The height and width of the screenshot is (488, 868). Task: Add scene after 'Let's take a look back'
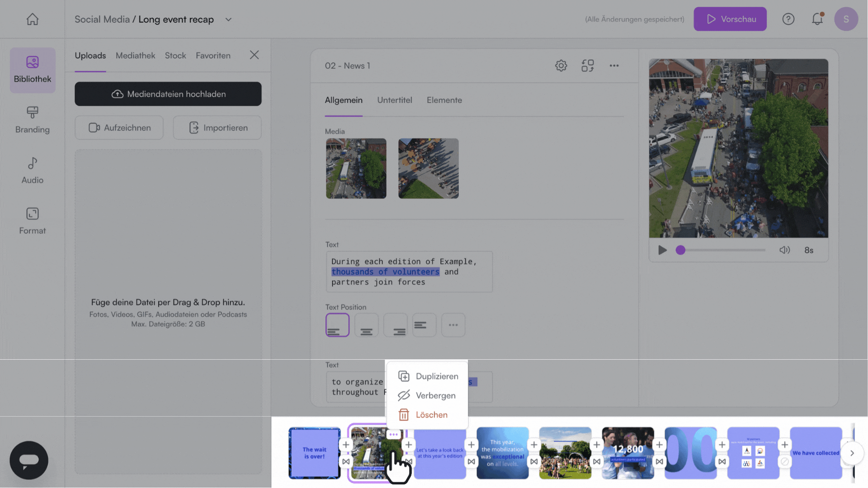pyautogui.click(x=471, y=445)
